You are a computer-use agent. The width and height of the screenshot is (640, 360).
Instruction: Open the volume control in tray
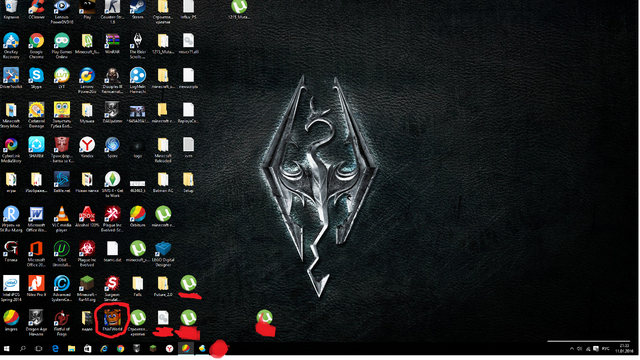click(x=580, y=349)
